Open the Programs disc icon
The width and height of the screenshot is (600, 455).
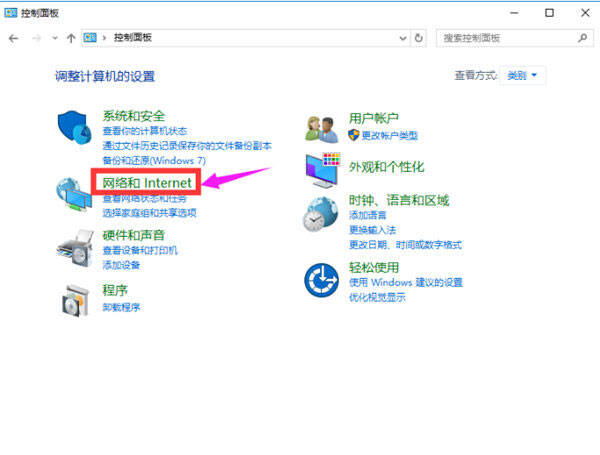(75, 301)
